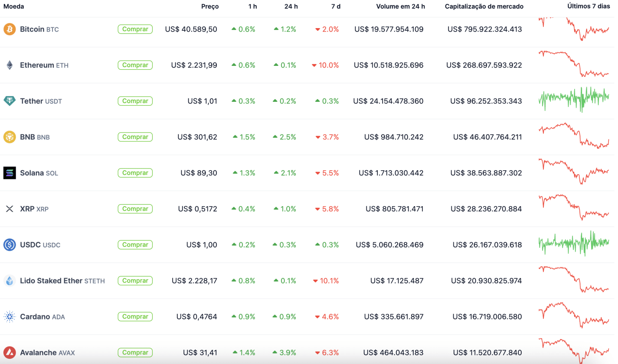Click Avalanche 24 h change 3.9%

[x=285, y=352]
